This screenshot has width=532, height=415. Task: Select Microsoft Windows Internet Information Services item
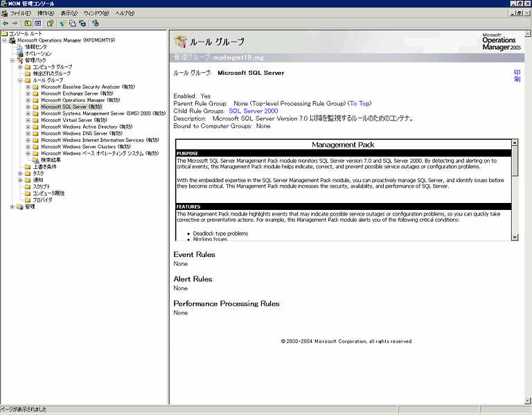point(100,140)
